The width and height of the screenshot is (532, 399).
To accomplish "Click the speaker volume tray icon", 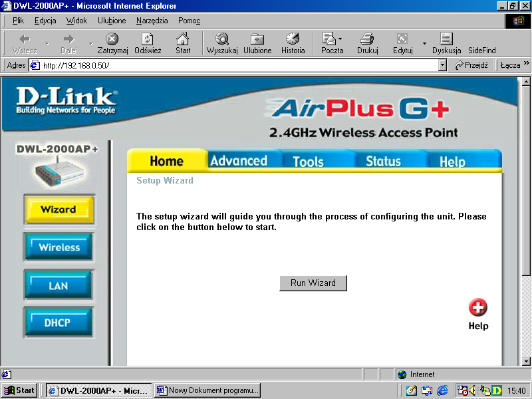I will [472, 390].
